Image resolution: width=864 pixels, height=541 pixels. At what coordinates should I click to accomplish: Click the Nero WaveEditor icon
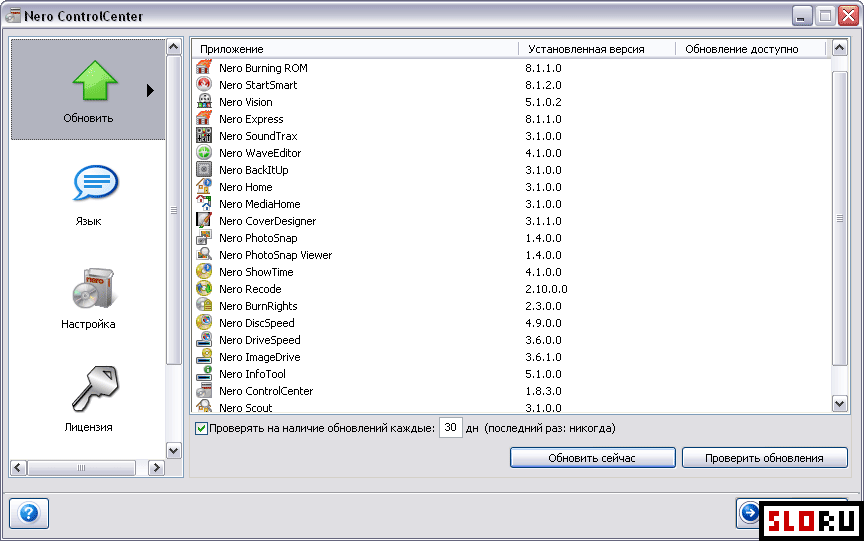click(x=204, y=153)
